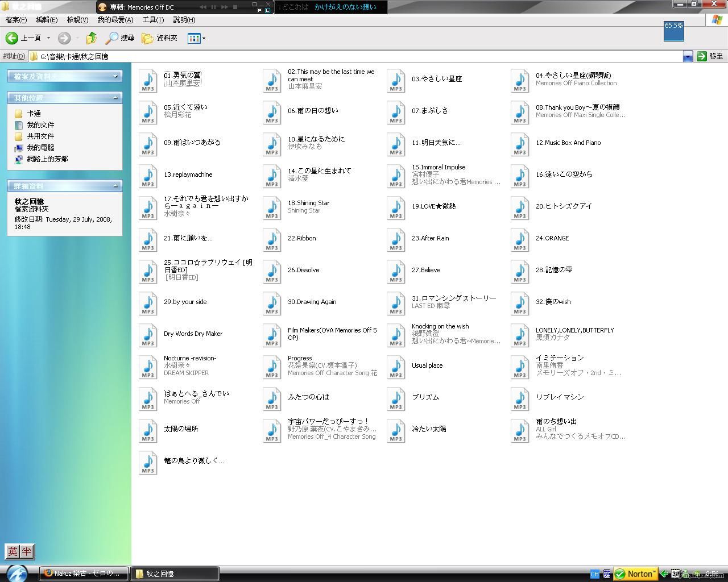This screenshot has width=728, height=582.
Task: Pause playback in the music mini player
Action: [214, 7]
